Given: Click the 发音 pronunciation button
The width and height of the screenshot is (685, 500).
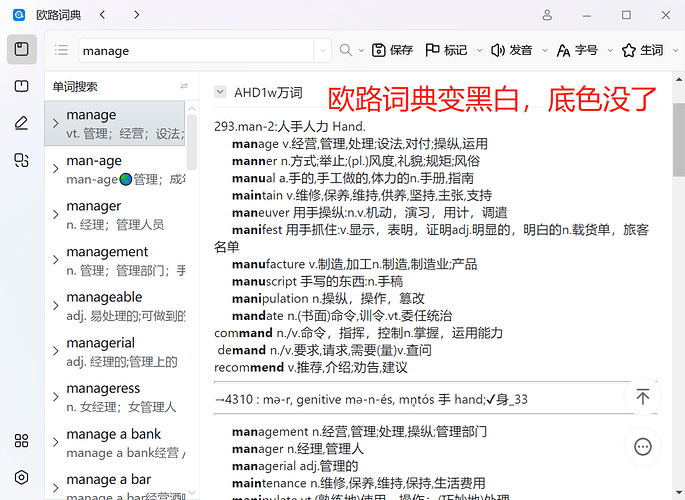Looking at the screenshot, I should 512,50.
